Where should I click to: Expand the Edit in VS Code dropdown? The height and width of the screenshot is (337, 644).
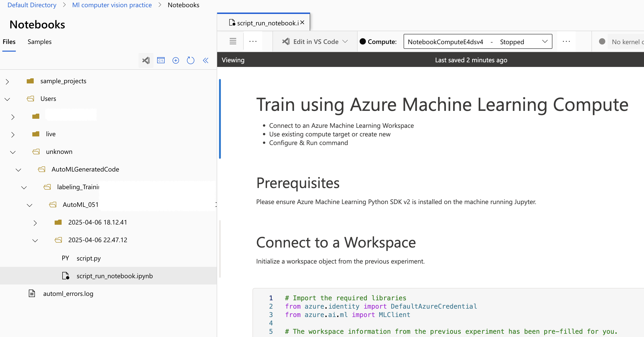(x=345, y=41)
